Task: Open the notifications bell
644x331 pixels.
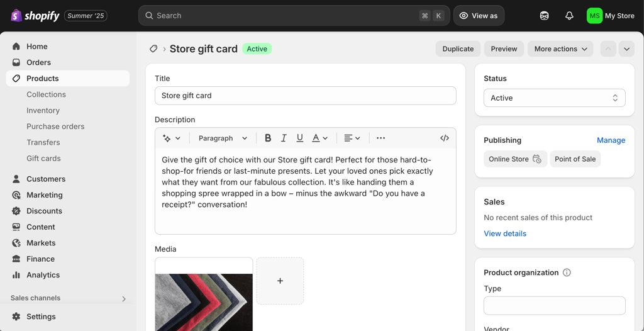Action: [x=569, y=16]
